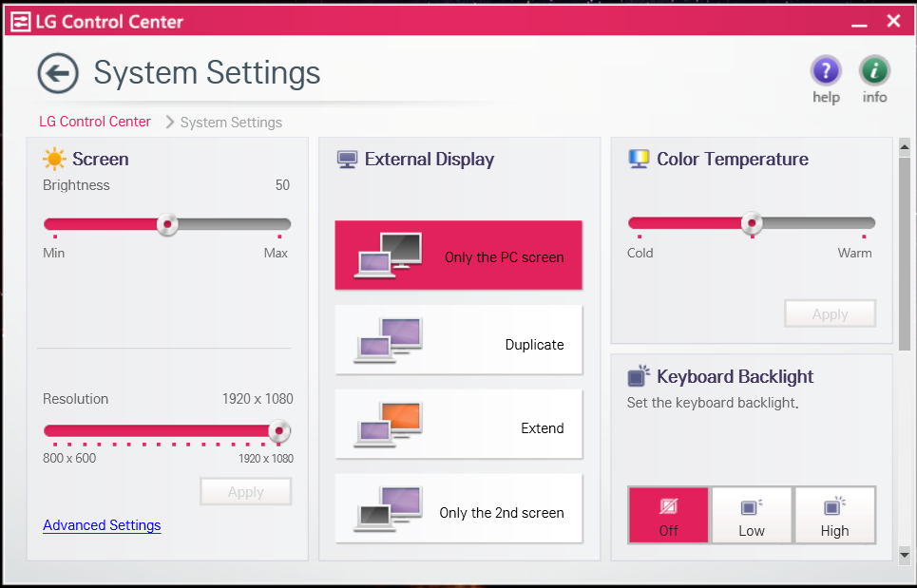This screenshot has width=917, height=588.
Task: Open the help icon
Action: 826,70
